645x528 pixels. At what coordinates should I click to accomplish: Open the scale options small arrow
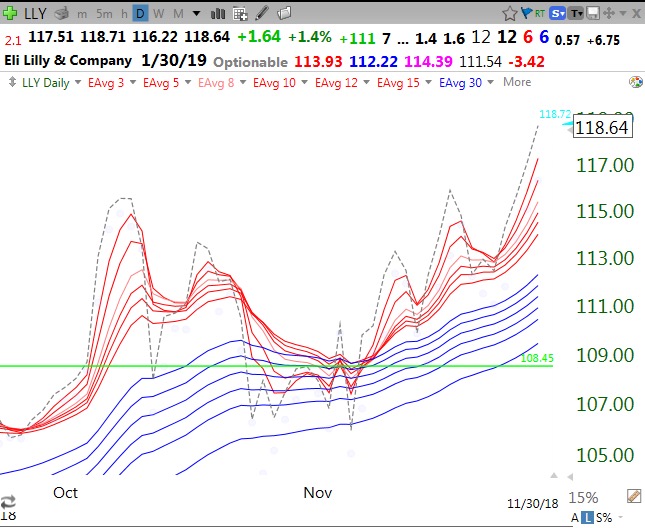621,517
